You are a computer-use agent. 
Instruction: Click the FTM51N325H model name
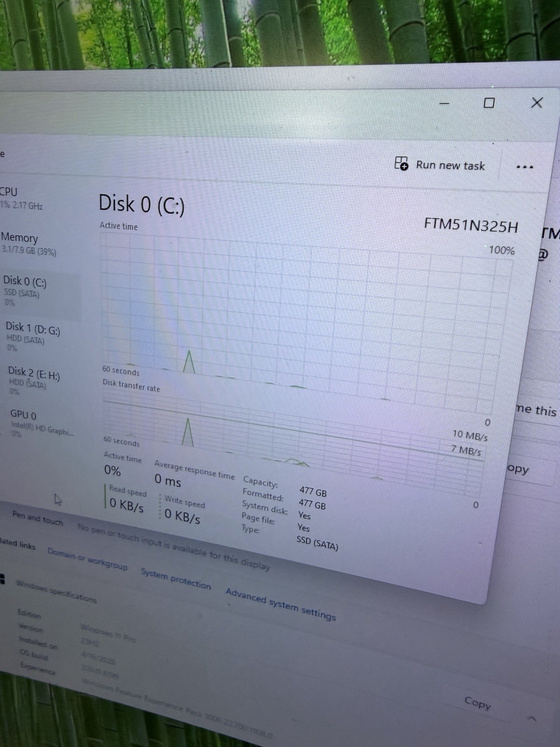(x=471, y=226)
